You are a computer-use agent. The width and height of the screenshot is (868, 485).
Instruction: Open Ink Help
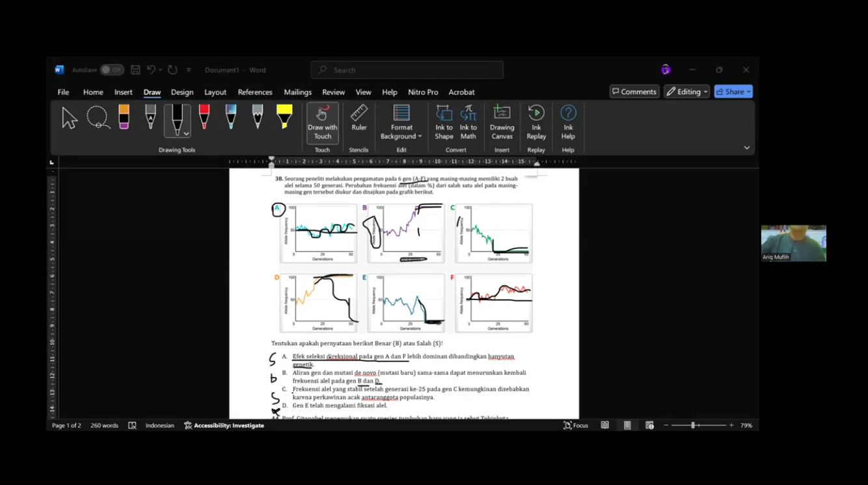[x=568, y=122]
